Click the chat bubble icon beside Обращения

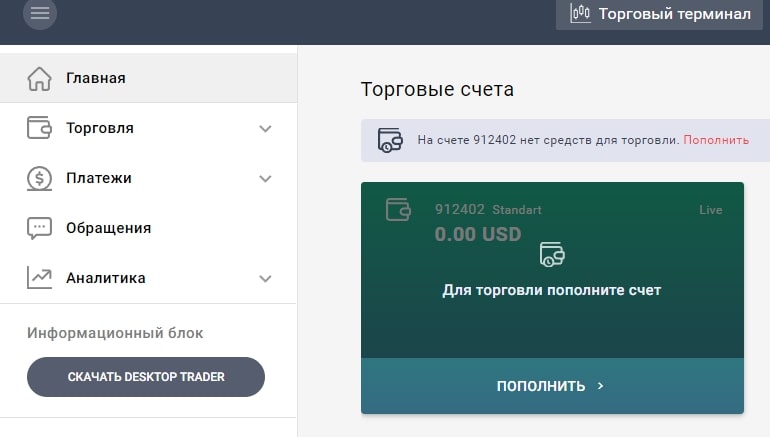click(x=39, y=228)
